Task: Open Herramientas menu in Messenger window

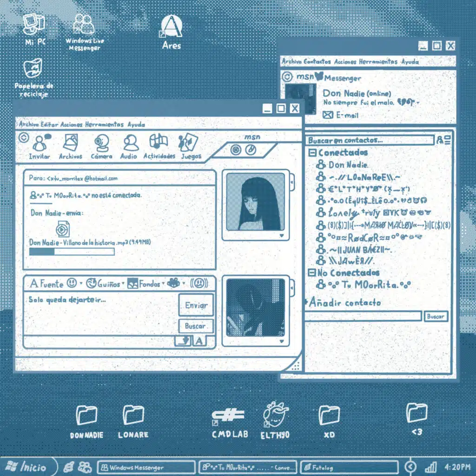Action: pyautogui.click(x=378, y=61)
